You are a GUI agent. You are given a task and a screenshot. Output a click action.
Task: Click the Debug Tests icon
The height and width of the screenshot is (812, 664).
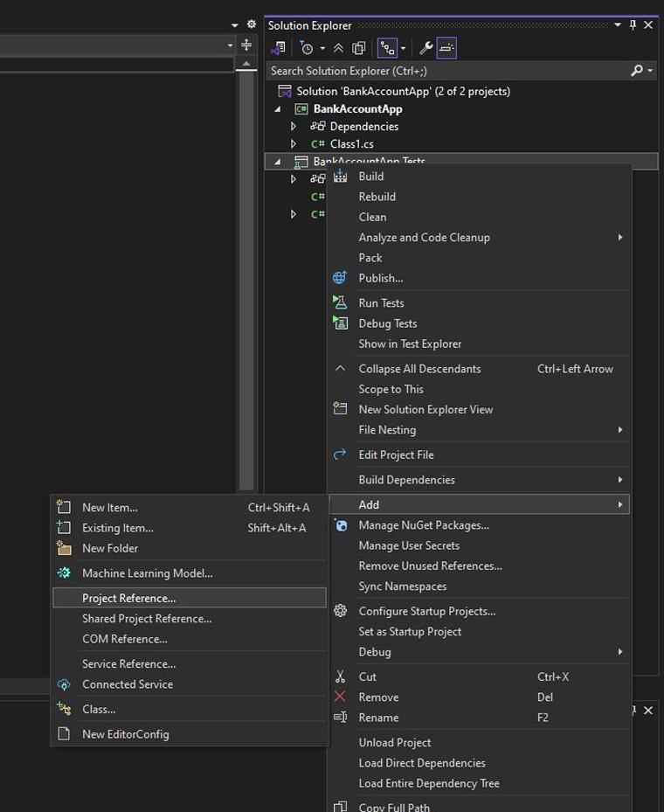point(340,323)
